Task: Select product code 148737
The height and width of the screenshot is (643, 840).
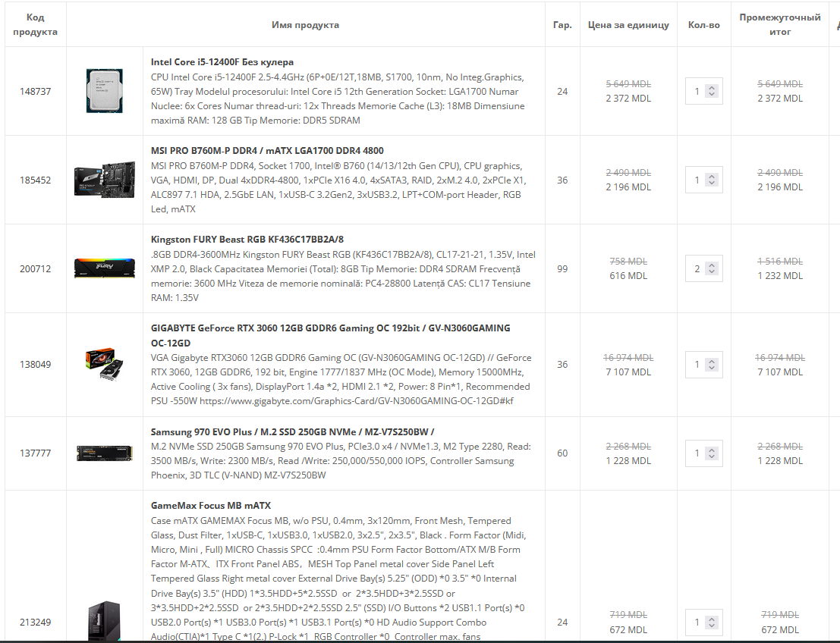Action: (x=36, y=91)
